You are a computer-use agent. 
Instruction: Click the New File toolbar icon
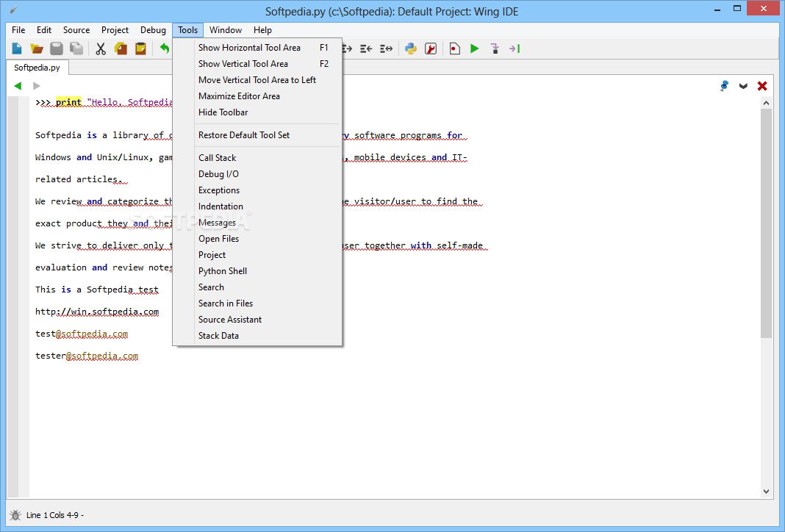click(16, 48)
